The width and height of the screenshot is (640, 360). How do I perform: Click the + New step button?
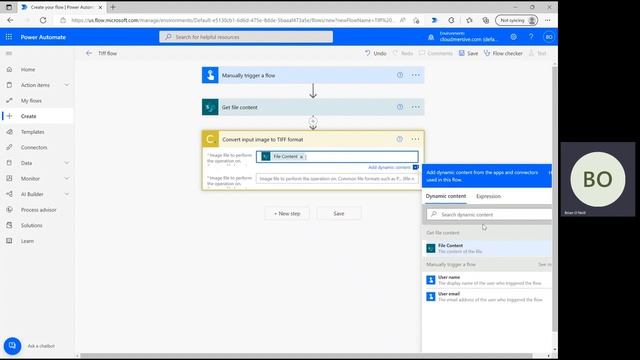point(287,213)
